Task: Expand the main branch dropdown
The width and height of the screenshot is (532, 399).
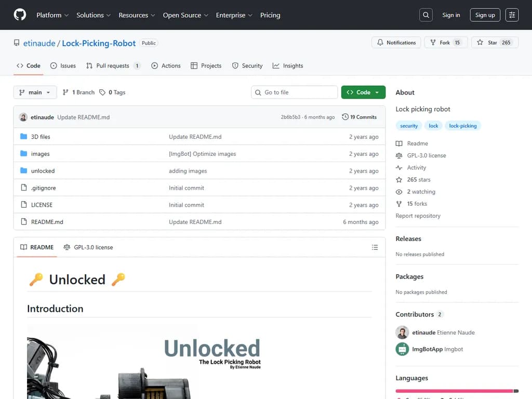Action: [x=35, y=92]
